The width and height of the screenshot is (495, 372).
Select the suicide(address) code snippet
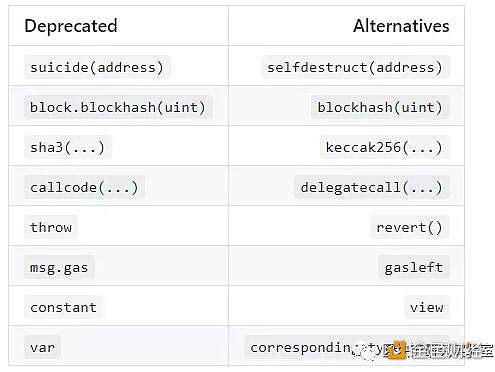click(97, 67)
